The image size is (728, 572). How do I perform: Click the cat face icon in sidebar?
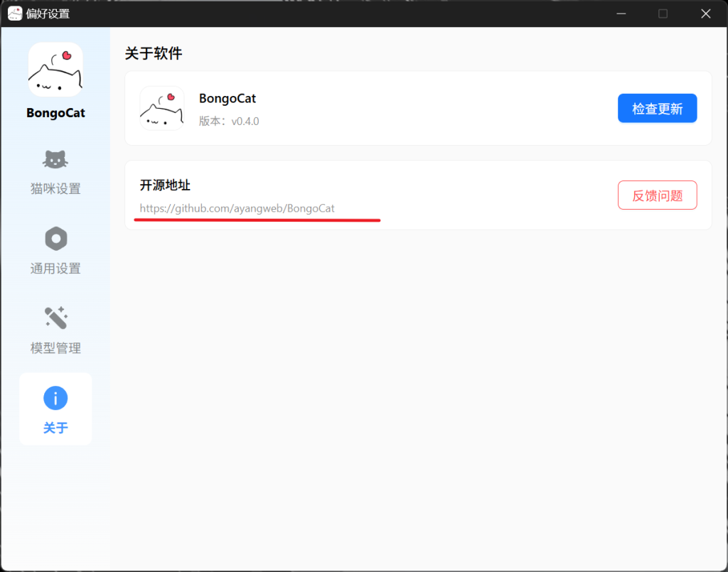(x=55, y=160)
